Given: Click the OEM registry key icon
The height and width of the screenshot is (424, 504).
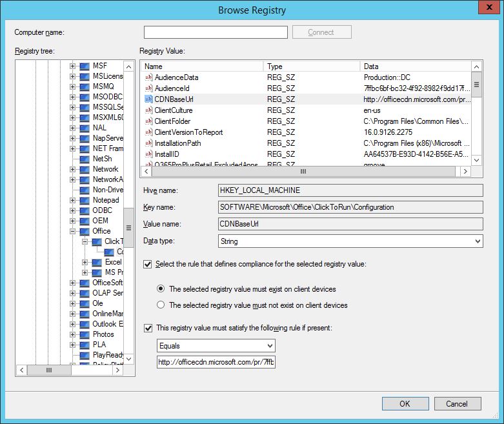Looking at the screenshot, I should 85,221.
